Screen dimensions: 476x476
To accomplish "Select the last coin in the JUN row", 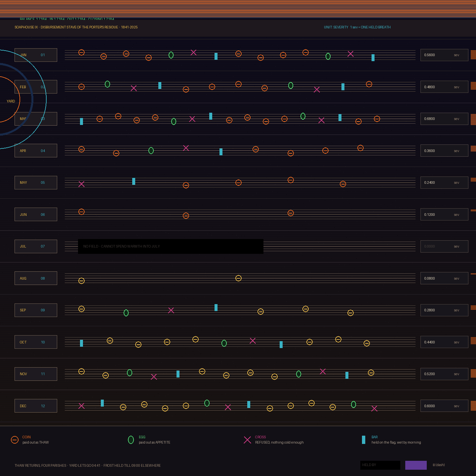I will coord(291,213).
